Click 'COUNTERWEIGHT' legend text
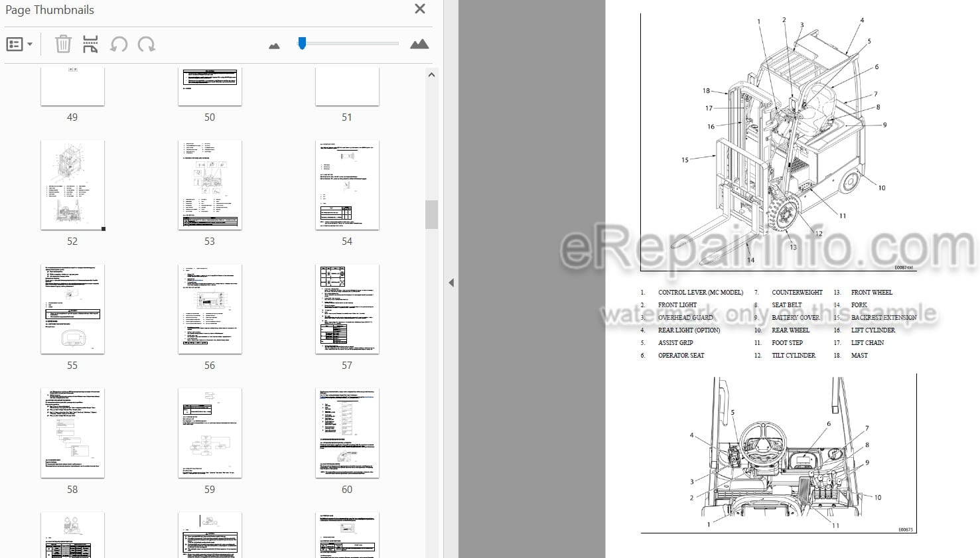 [797, 293]
